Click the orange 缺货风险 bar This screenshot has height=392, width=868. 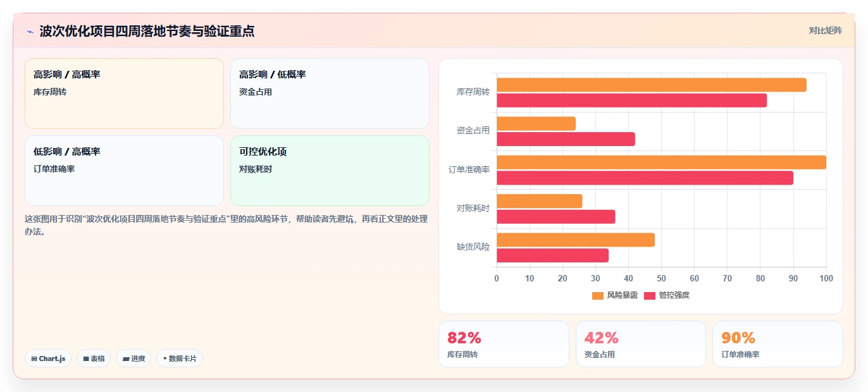click(x=576, y=240)
